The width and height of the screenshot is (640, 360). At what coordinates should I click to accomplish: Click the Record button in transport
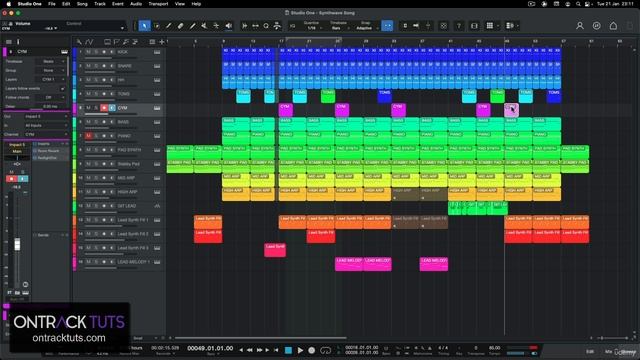312,350
